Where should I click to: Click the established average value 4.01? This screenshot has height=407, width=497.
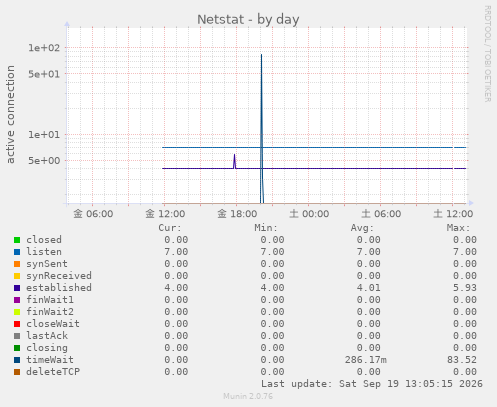pyautogui.click(x=368, y=288)
